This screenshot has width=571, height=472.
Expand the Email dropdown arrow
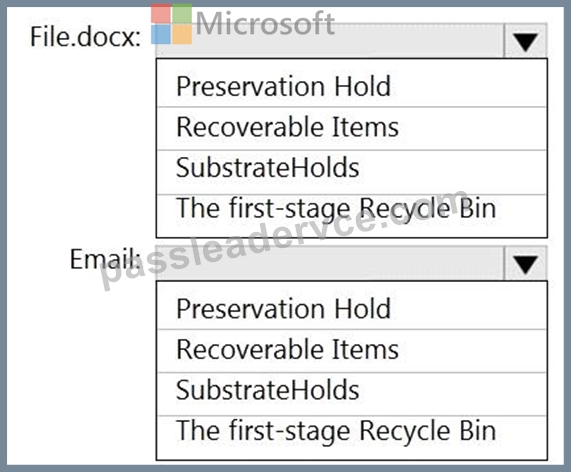coord(525,263)
